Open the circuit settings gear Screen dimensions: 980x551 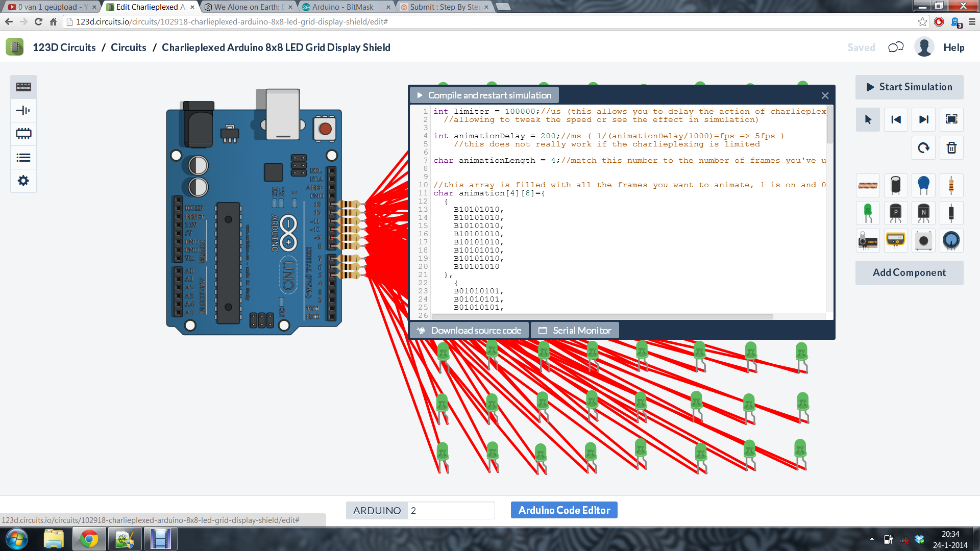[23, 181]
